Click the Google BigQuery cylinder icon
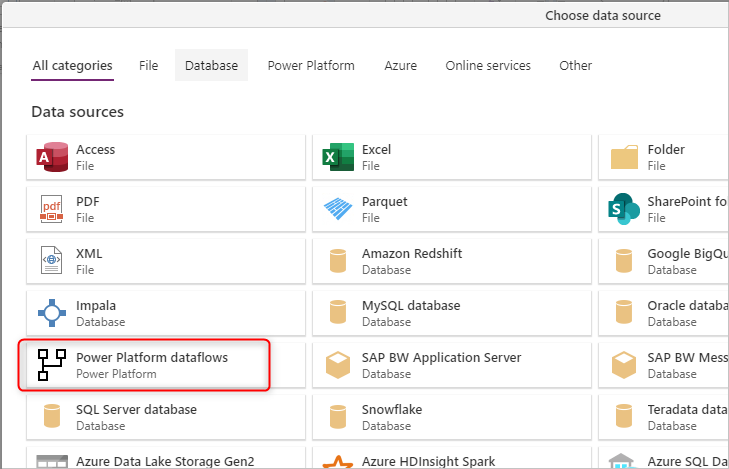This screenshot has width=729, height=469. click(624, 261)
